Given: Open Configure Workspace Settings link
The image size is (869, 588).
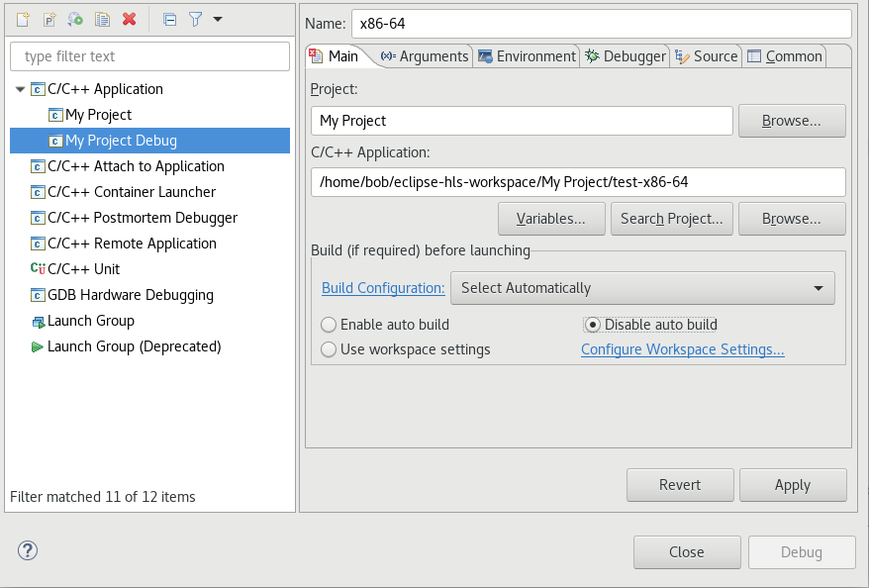Looking at the screenshot, I should tap(683, 349).
